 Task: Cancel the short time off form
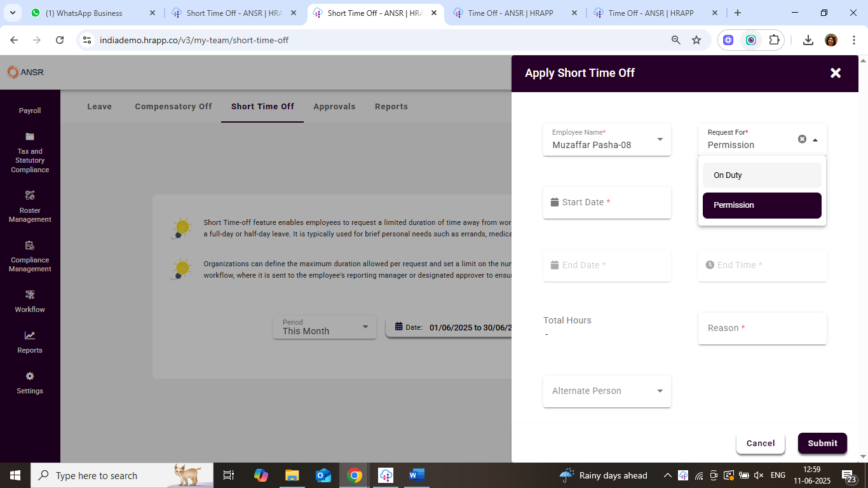pos(761,444)
